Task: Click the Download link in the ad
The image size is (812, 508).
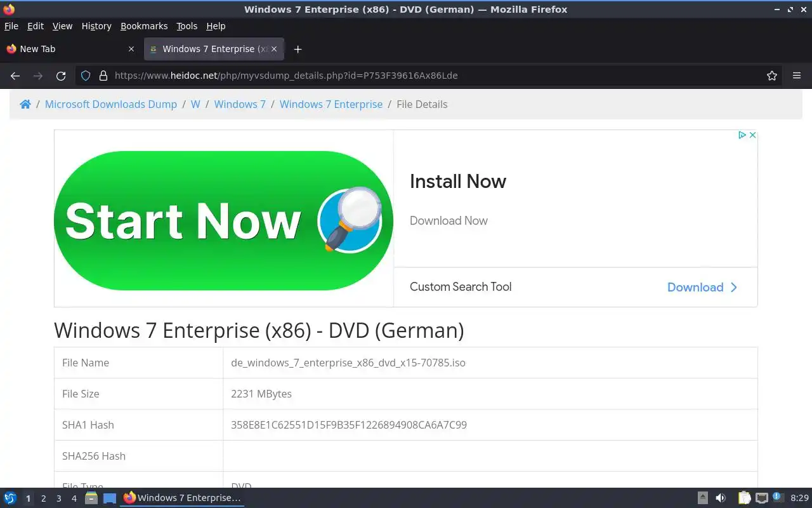Action: (695, 287)
